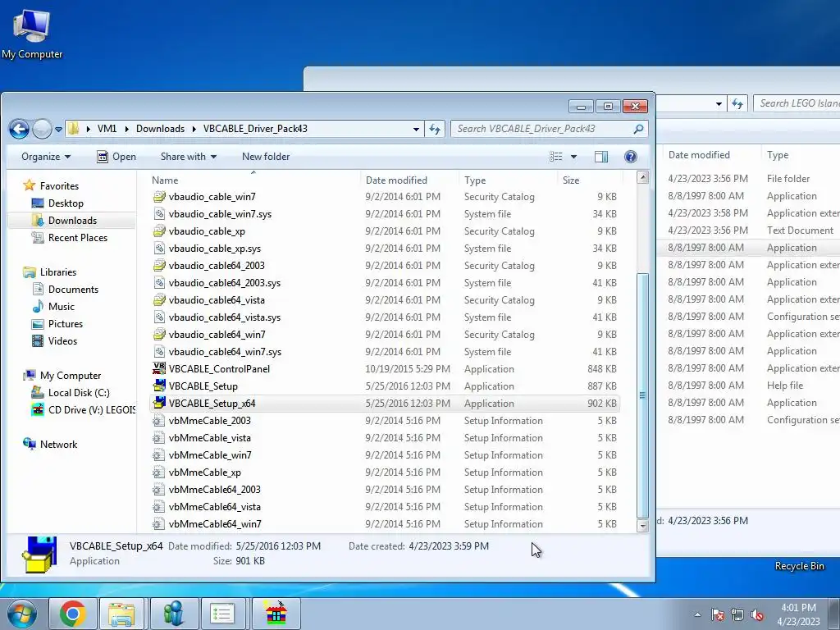Switch to Windows Explorer taskbar button
Viewport: 840px width, 630px height.
[x=121, y=614]
